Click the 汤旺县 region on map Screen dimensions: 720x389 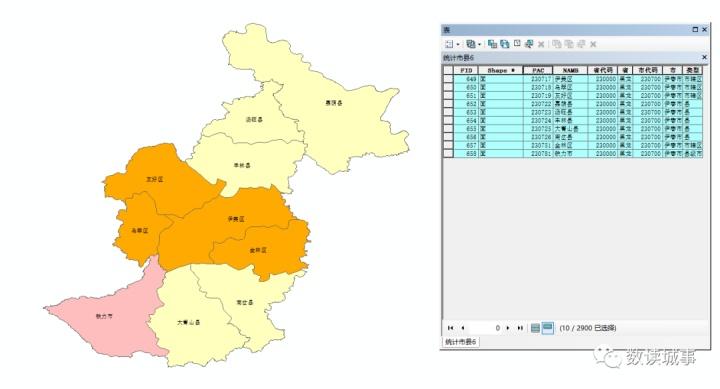click(x=254, y=119)
